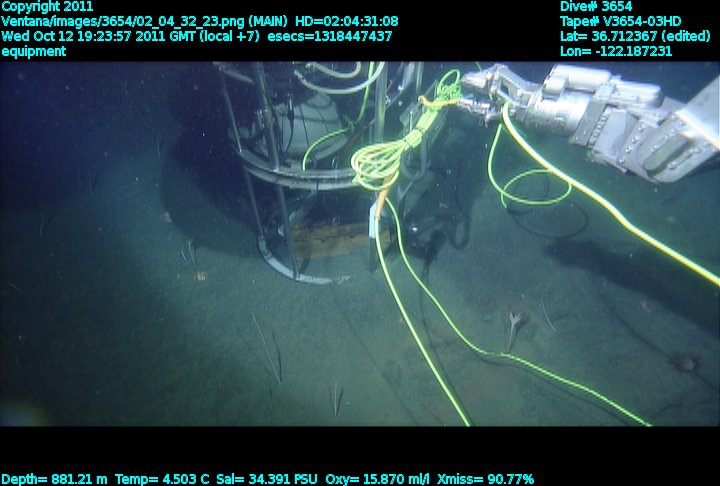Click the "(MAIN)" camera label
This screenshot has height=486, width=720.
point(268,22)
